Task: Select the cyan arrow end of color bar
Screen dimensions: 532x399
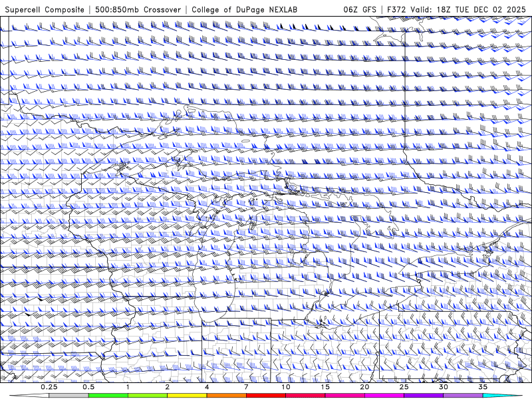Action: click(x=502, y=396)
